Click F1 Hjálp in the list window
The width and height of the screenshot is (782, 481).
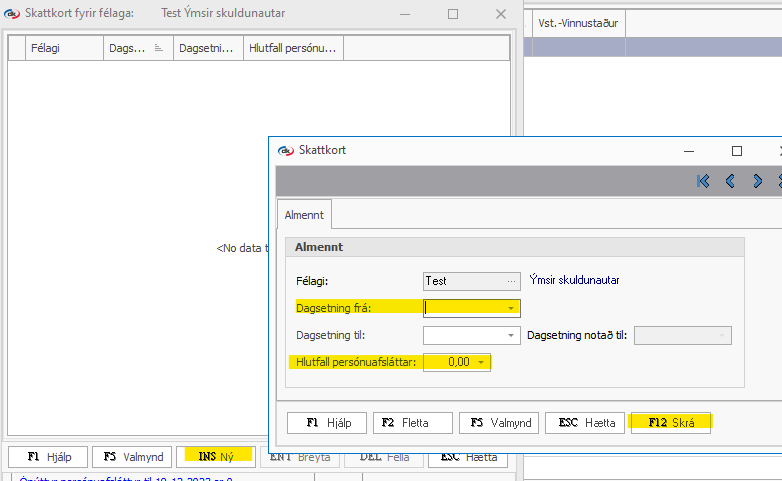pos(46,457)
